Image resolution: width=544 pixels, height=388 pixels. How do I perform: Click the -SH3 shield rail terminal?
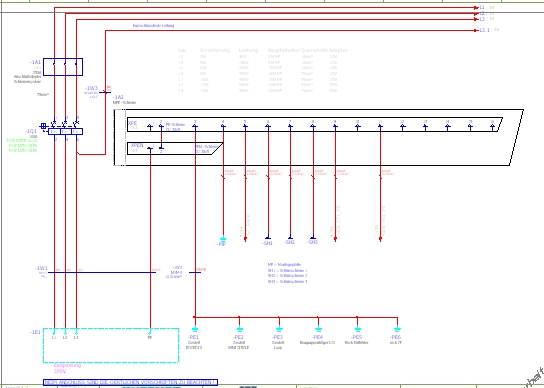pyautogui.click(x=313, y=238)
